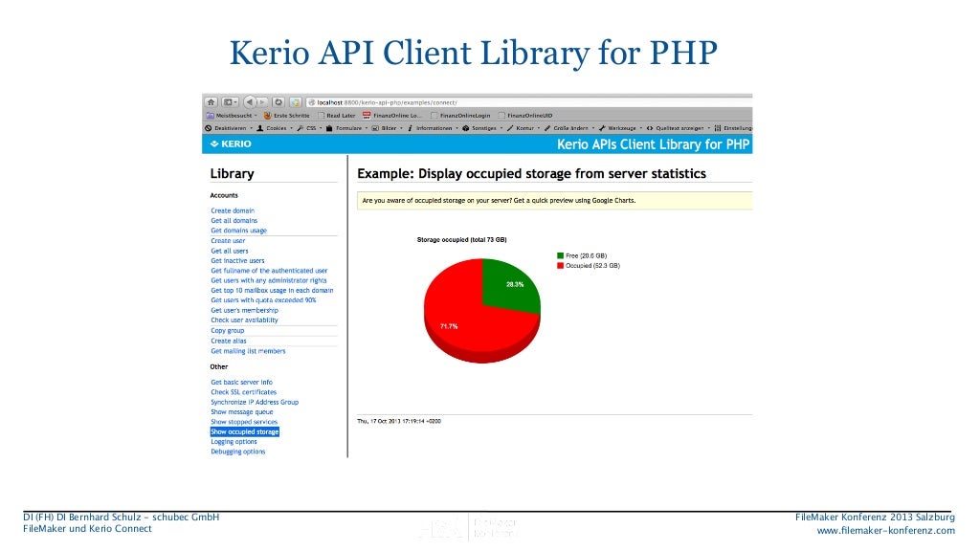
Task: Open the Read Later bookmark
Action: click(x=336, y=116)
